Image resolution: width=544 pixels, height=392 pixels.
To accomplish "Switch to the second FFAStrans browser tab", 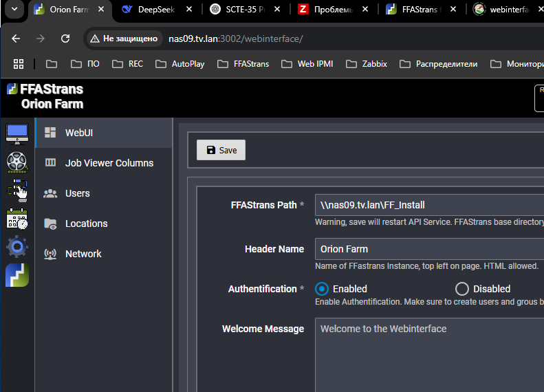I will tap(421, 10).
